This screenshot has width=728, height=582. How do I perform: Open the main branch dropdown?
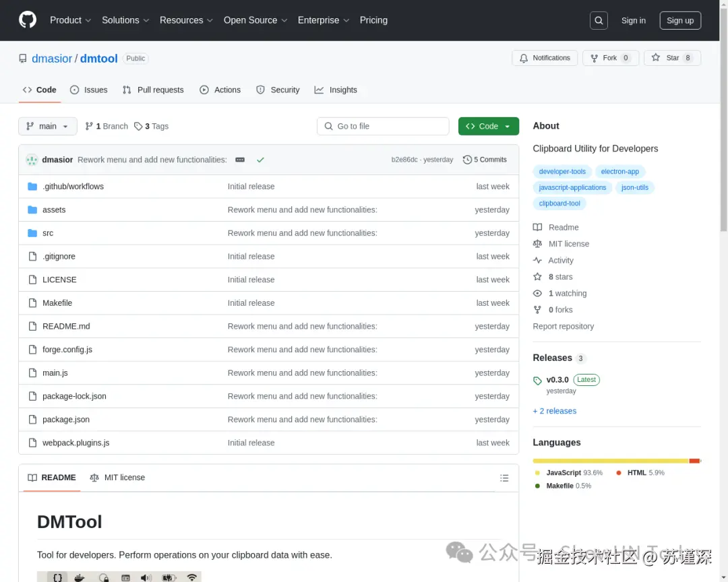48,126
